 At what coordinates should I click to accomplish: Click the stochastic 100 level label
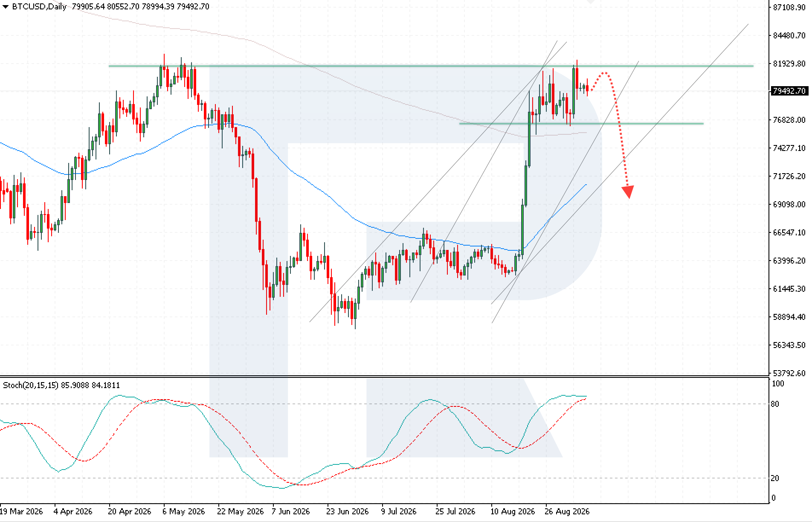(778, 383)
